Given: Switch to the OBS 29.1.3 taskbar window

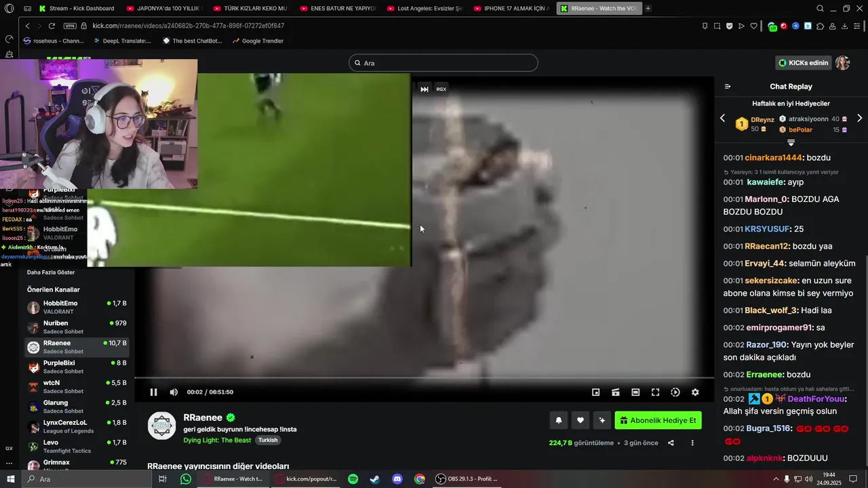Looking at the screenshot, I should [467, 479].
